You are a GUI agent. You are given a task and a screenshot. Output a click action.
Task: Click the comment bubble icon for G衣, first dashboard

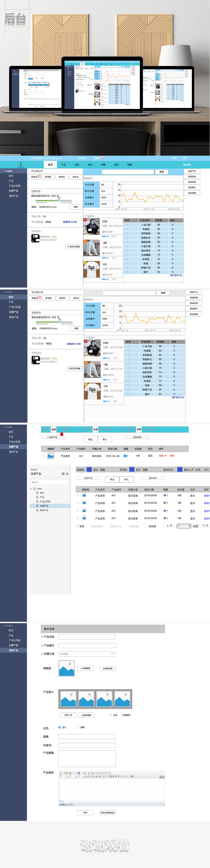113,279
